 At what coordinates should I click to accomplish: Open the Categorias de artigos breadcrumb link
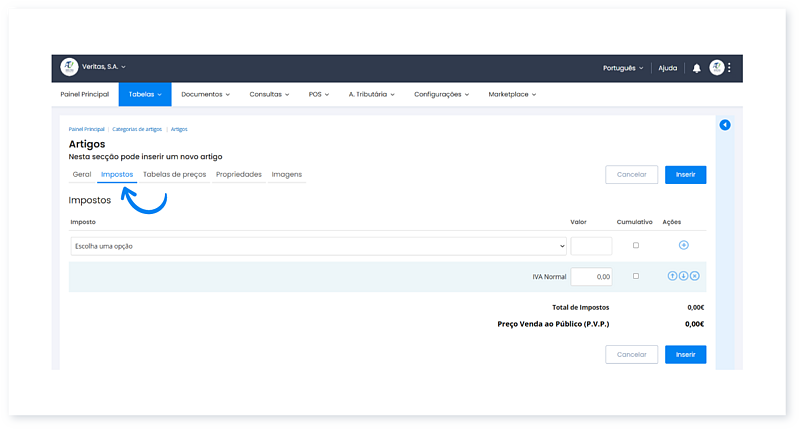[139, 129]
